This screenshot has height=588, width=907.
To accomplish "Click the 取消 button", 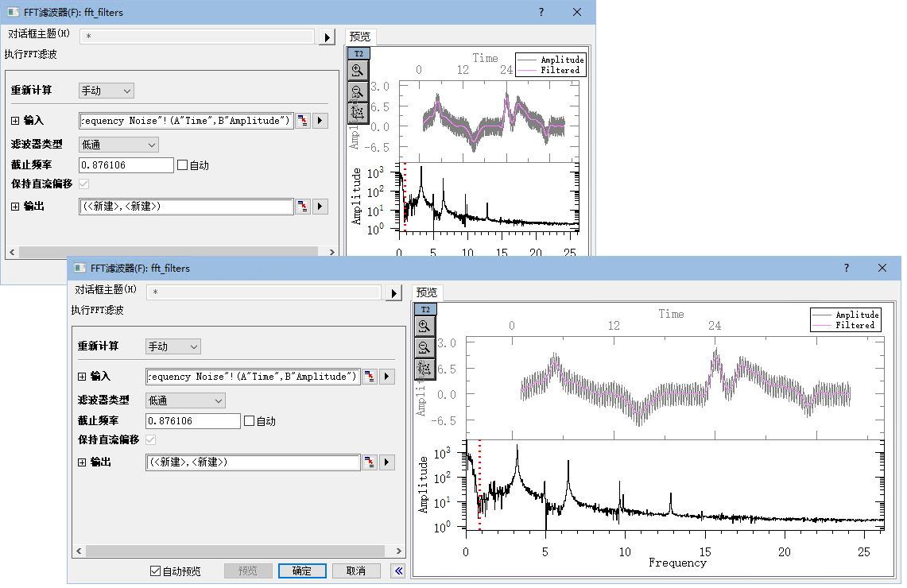I will coord(356,571).
